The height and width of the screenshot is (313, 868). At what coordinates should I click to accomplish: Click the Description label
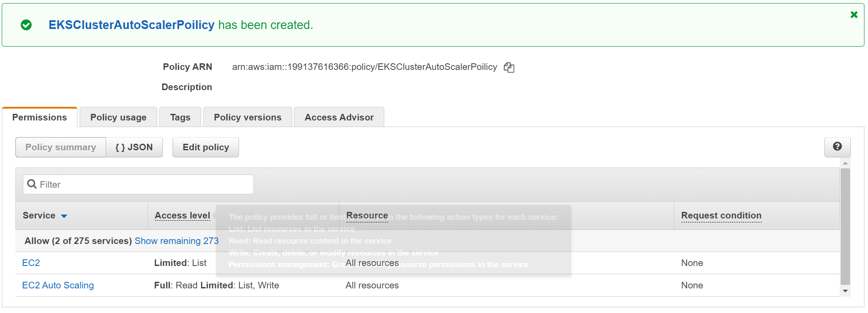(187, 87)
